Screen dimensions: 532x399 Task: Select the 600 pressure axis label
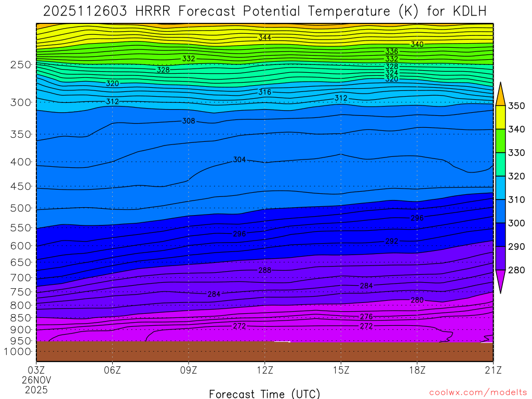(x=21, y=246)
